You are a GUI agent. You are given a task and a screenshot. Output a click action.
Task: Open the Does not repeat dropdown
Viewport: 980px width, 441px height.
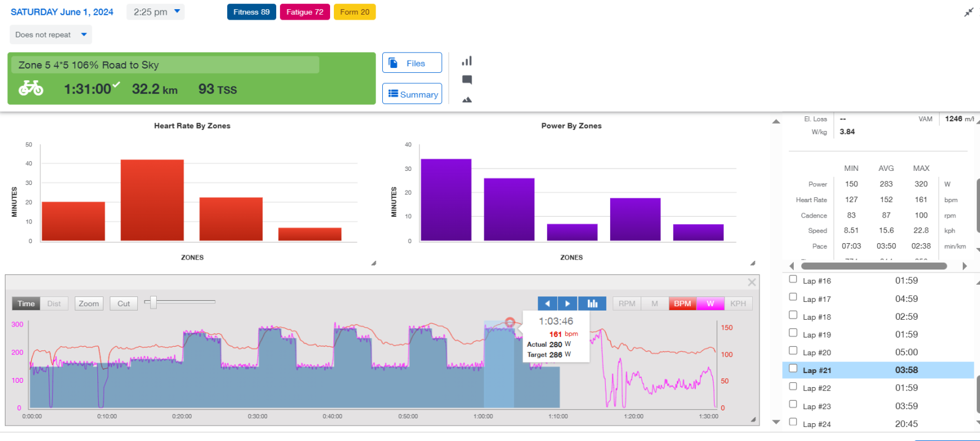pyautogui.click(x=51, y=35)
